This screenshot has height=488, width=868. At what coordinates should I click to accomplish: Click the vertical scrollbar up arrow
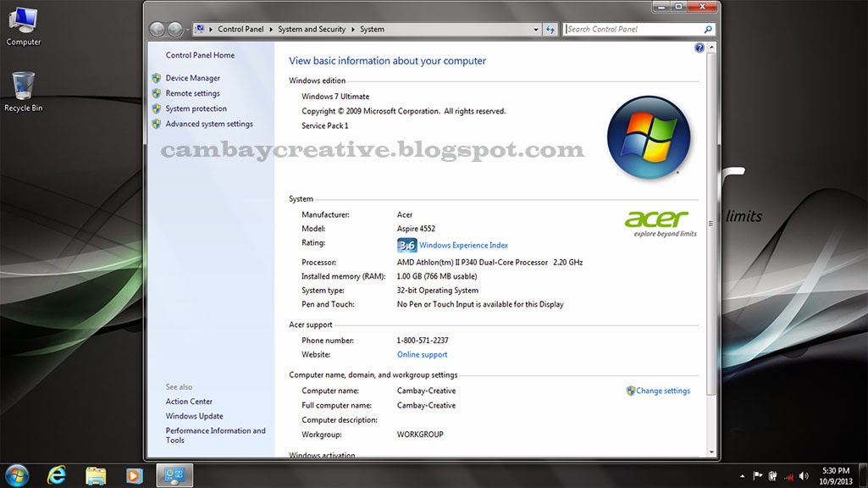pos(712,47)
